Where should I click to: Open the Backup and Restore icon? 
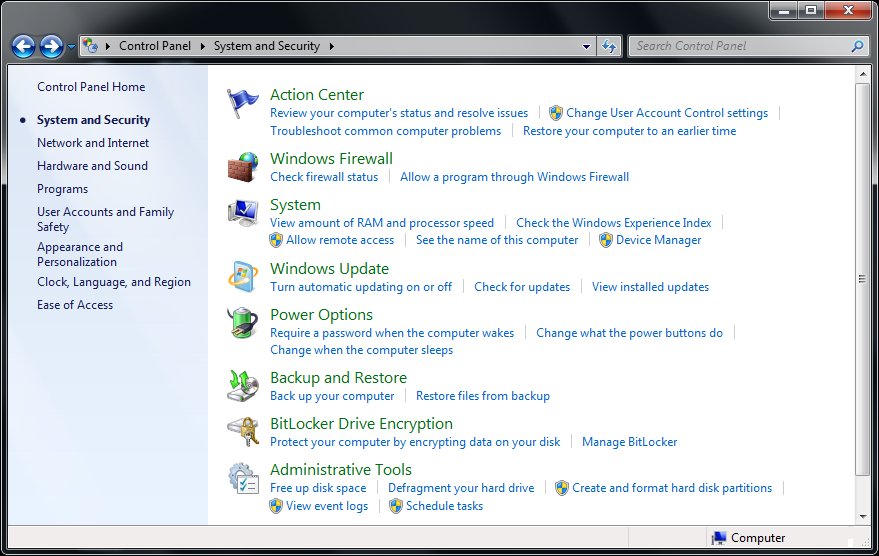(242, 386)
